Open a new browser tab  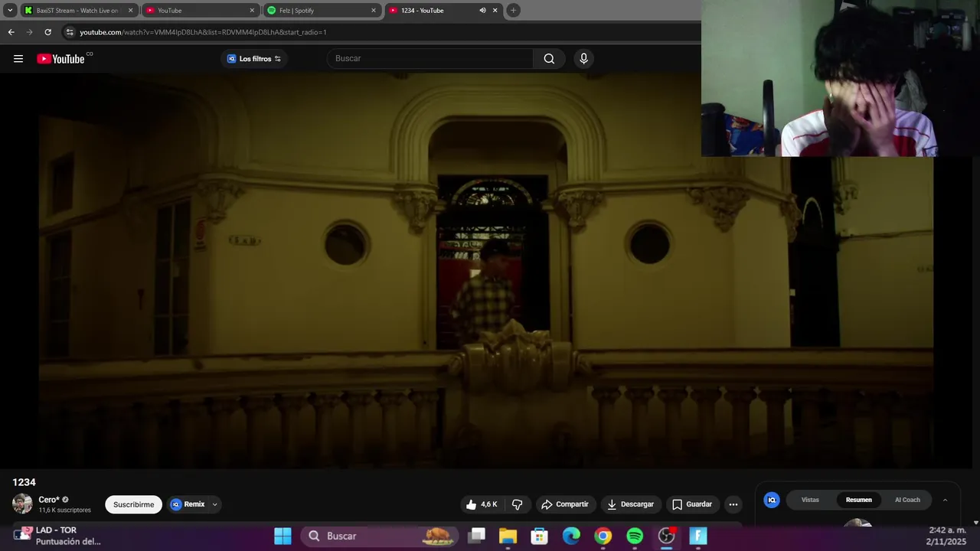click(x=513, y=11)
